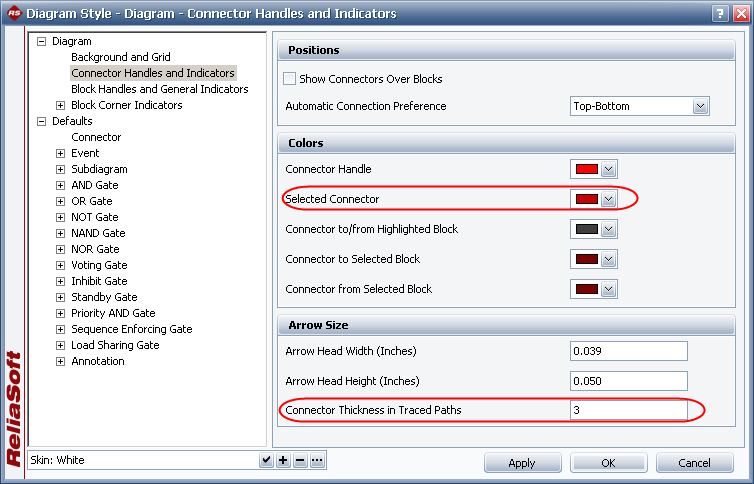Open the Automatic Connection Preference dropdown
754x484 pixels.
click(x=700, y=106)
